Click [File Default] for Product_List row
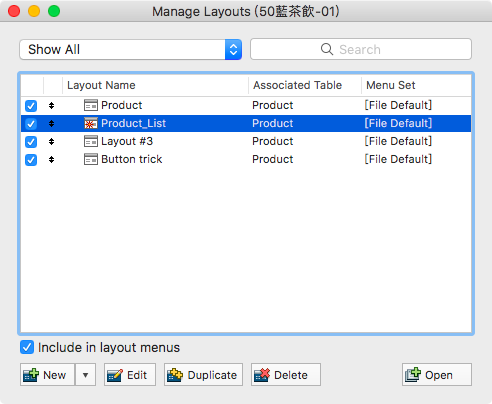The width and height of the screenshot is (492, 404). 398,123
